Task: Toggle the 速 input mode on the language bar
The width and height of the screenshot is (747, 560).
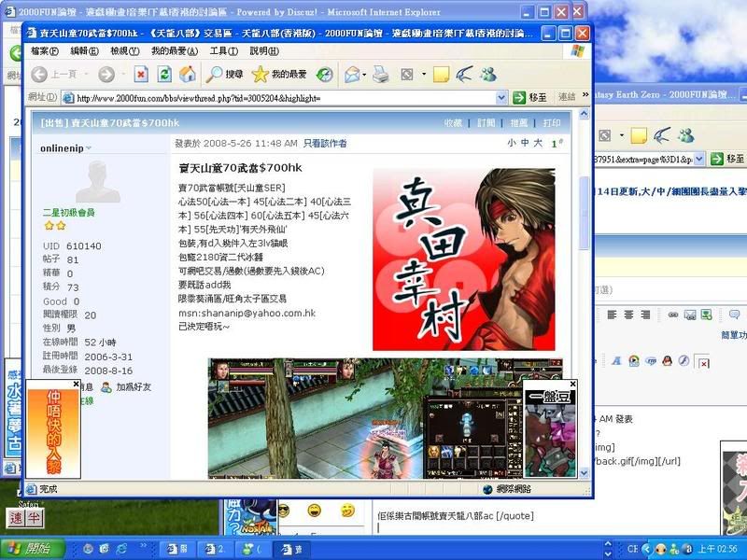Action: (16, 518)
